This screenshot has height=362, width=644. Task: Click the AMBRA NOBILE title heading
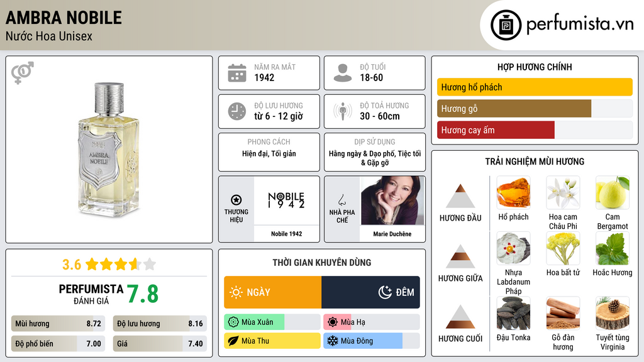tap(64, 18)
